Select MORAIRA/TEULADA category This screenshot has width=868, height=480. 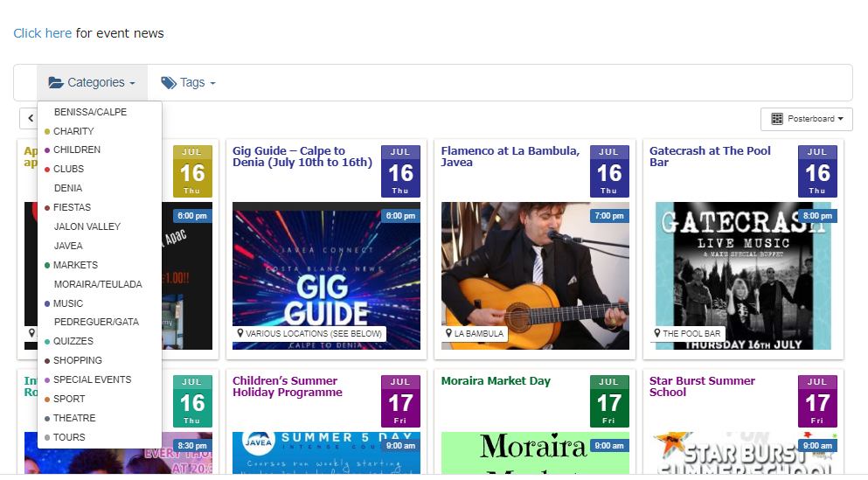[100, 284]
